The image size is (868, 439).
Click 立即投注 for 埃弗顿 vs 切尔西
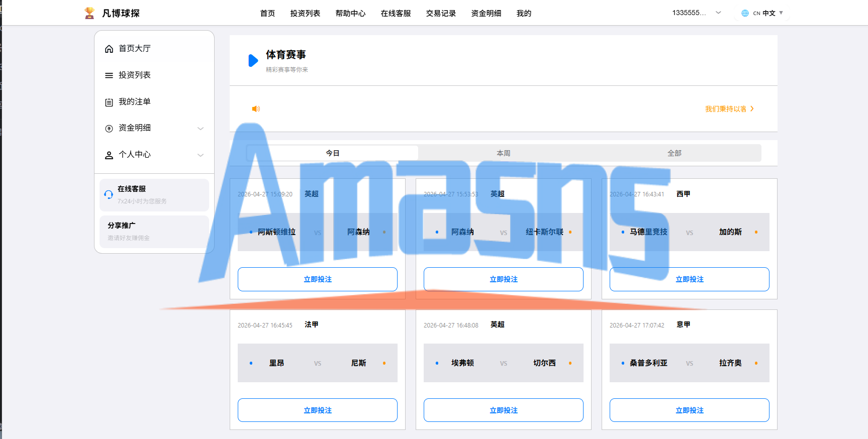pos(504,410)
